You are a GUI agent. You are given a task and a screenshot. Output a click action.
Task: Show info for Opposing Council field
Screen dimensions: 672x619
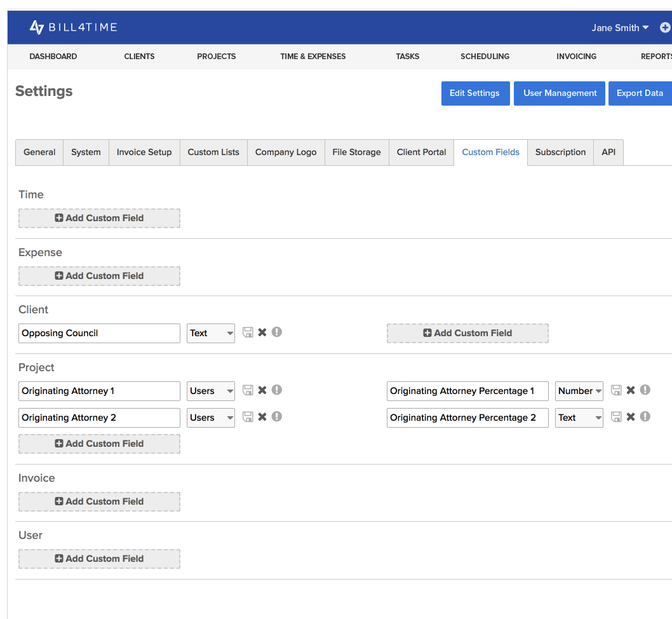[277, 332]
